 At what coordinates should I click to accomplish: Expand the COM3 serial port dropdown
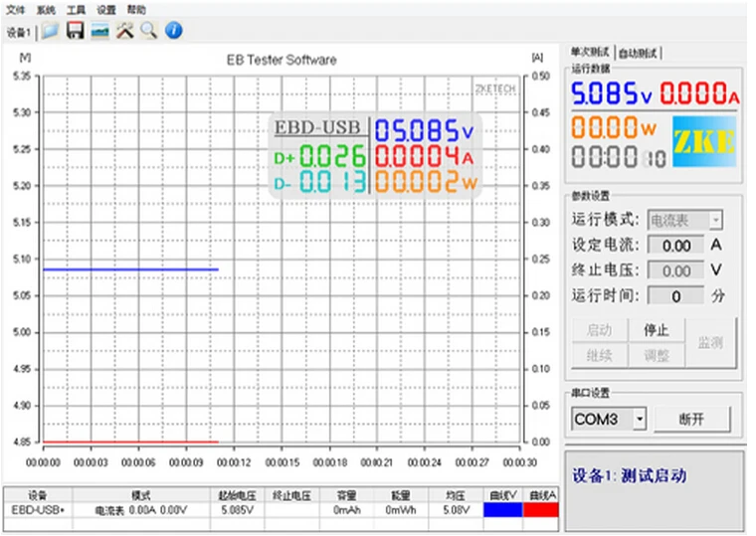pyautogui.click(x=640, y=419)
